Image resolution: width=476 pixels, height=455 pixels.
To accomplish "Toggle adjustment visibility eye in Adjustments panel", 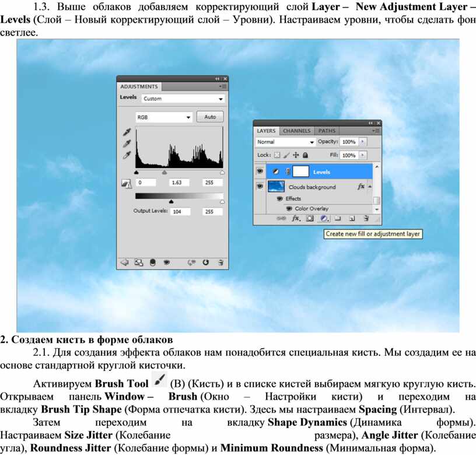I will [x=167, y=262].
